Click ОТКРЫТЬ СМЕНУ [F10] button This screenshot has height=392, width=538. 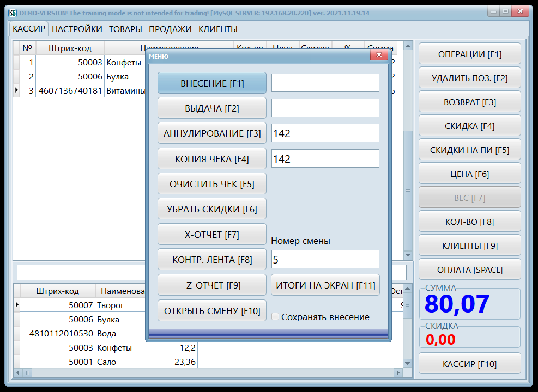[211, 310]
